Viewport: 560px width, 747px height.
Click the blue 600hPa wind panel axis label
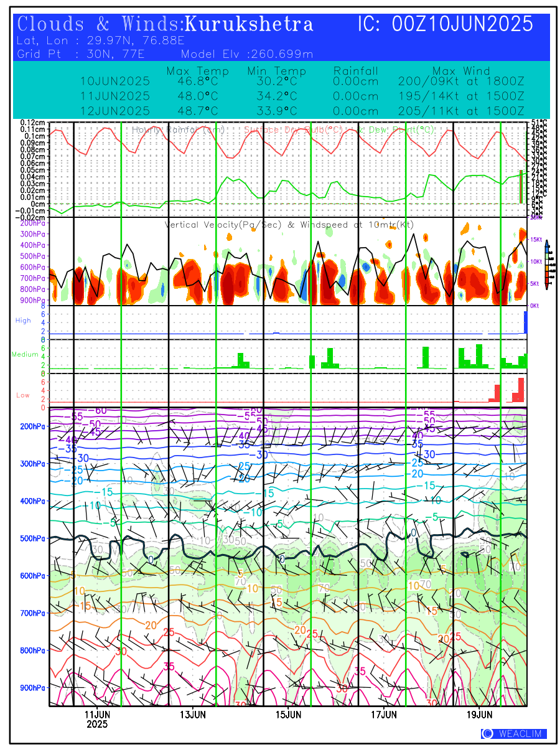coord(33,576)
